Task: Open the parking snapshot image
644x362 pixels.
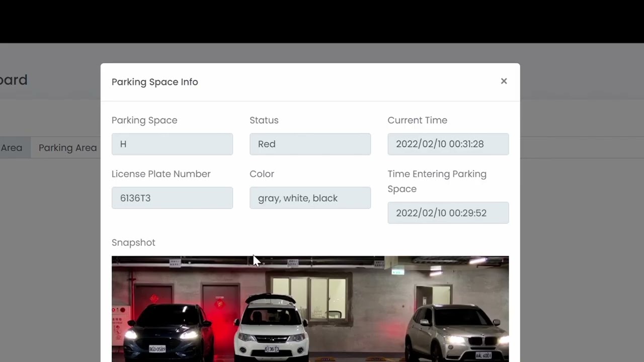Action: (x=310, y=309)
